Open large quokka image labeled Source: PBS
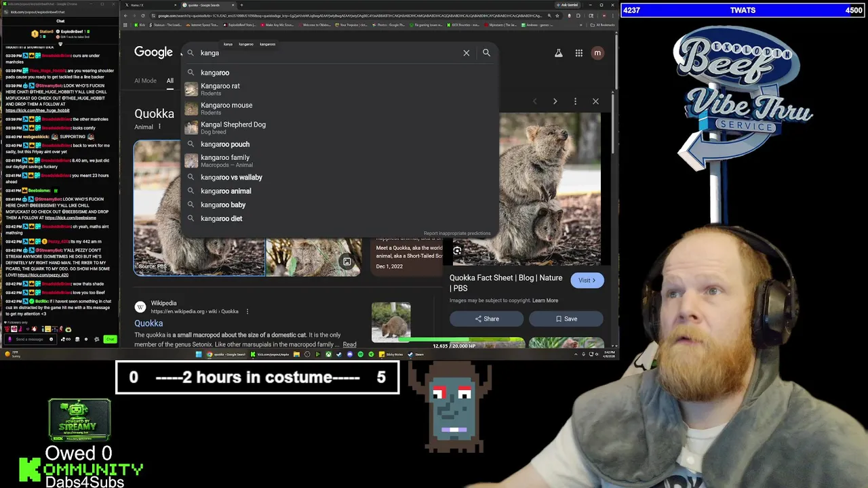Image resolution: width=868 pixels, height=488 pixels. click(x=199, y=207)
